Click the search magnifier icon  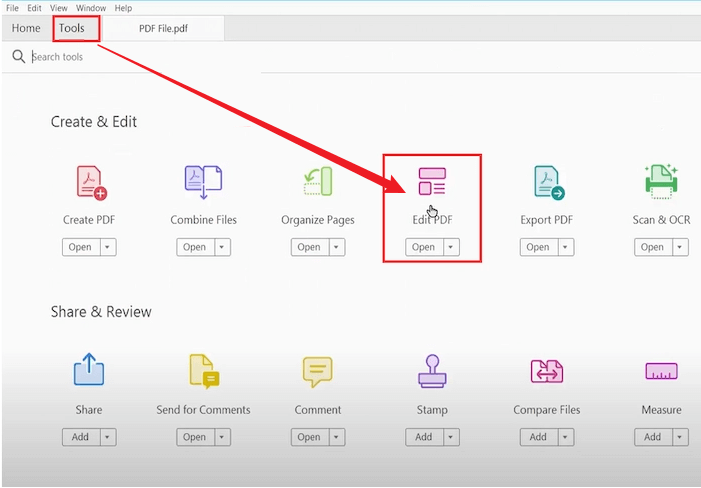18,56
